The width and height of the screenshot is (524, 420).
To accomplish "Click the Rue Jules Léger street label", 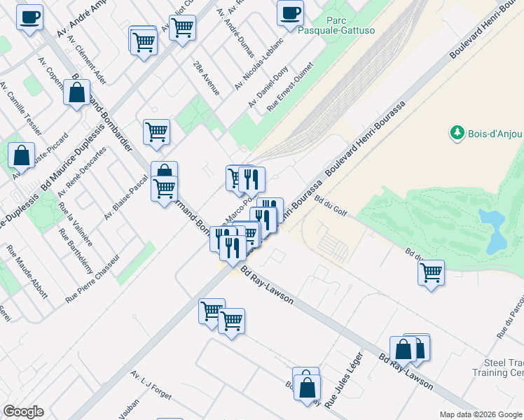I will coord(343,380).
